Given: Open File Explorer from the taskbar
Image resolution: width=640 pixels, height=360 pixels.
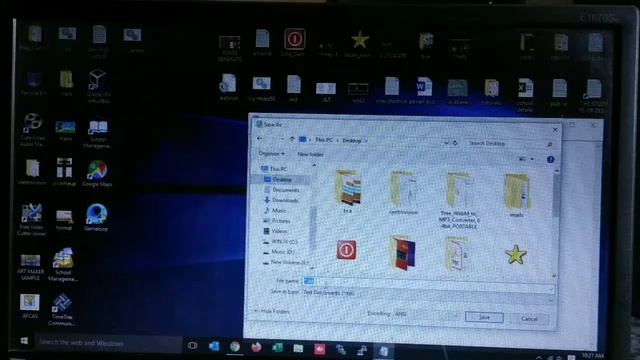Looking at the screenshot, I should pyautogui.click(x=298, y=348).
